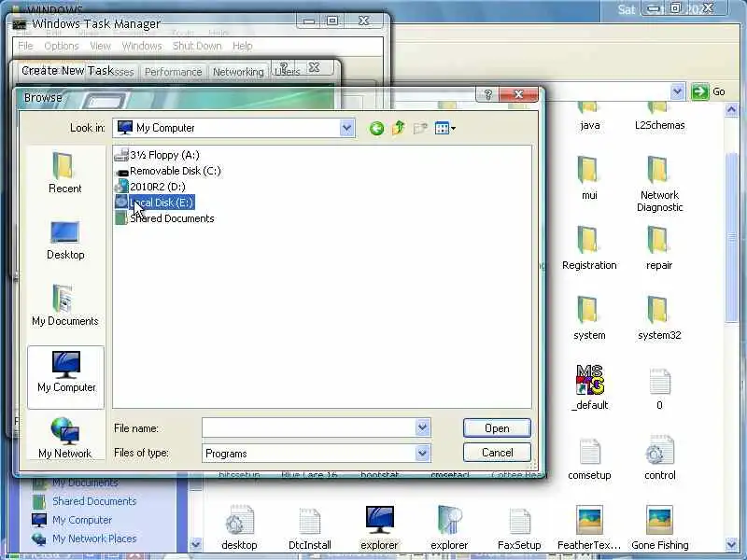Expand the Look in dropdown
The height and width of the screenshot is (560, 747).
346,128
